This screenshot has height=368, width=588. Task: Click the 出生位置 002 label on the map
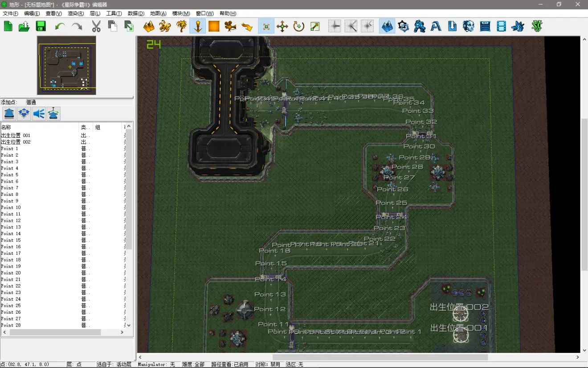pyautogui.click(x=459, y=307)
